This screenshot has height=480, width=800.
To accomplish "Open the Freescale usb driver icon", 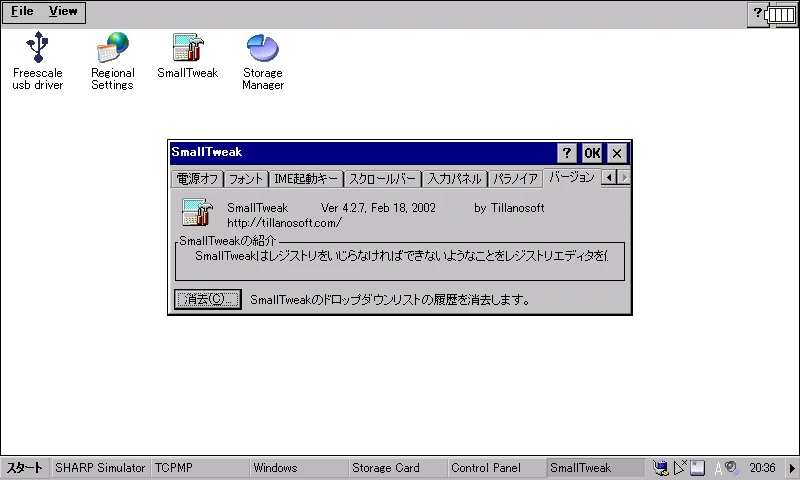I will 38,61.
